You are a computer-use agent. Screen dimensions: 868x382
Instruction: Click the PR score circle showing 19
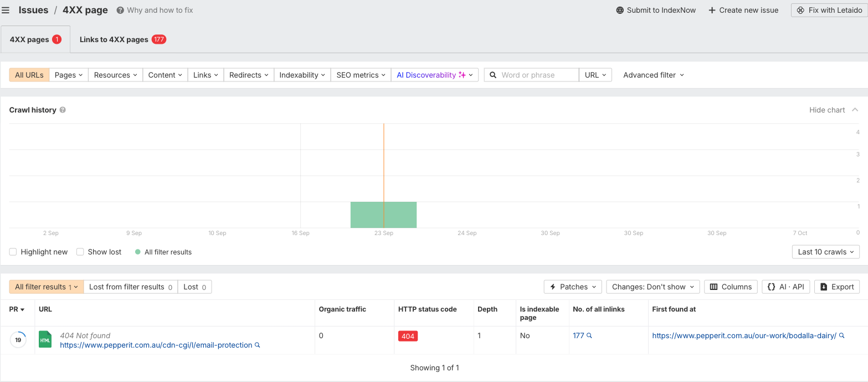(x=18, y=340)
